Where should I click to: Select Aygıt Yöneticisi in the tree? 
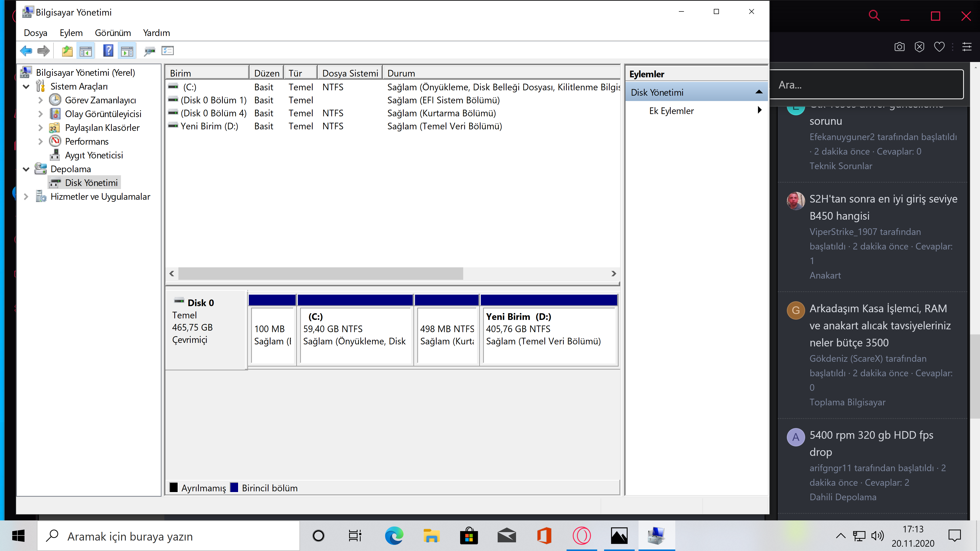[x=94, y=155]
